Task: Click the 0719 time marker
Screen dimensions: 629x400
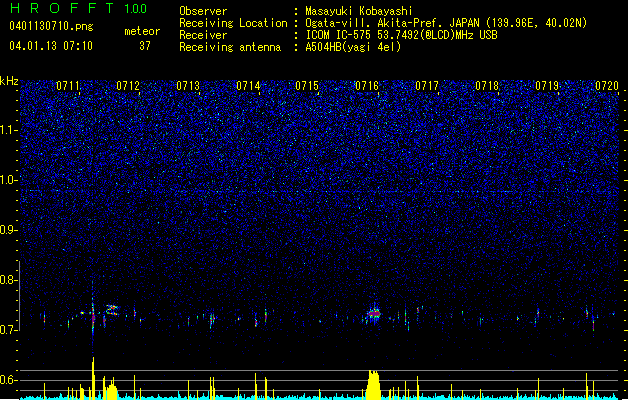Action: tap(547, 86)
